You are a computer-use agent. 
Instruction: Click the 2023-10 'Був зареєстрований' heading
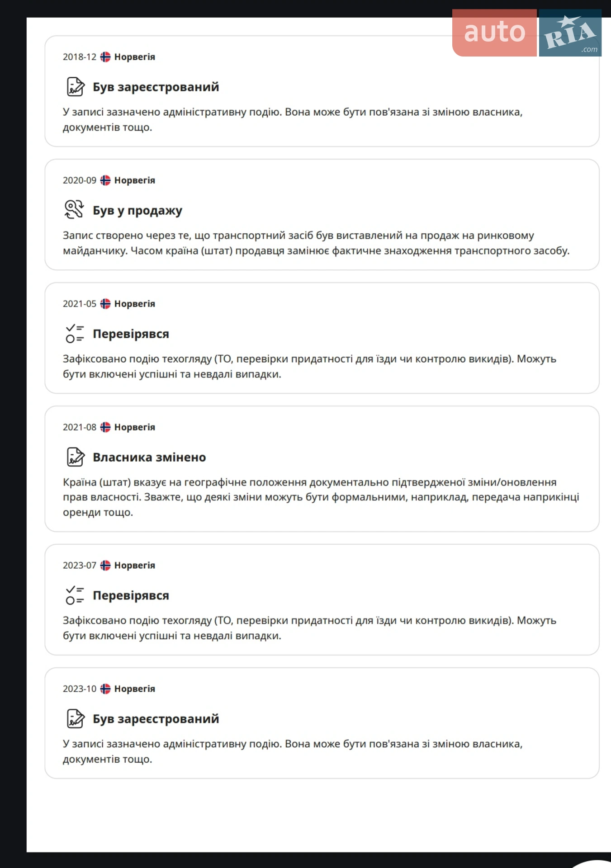click(156, 719)
